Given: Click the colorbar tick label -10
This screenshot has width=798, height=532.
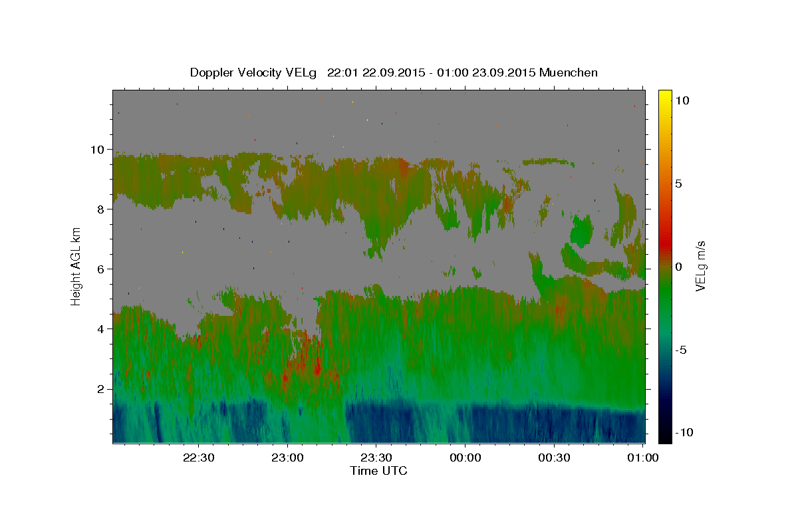Looking at the screenshot, I should [x=684, y=433].
